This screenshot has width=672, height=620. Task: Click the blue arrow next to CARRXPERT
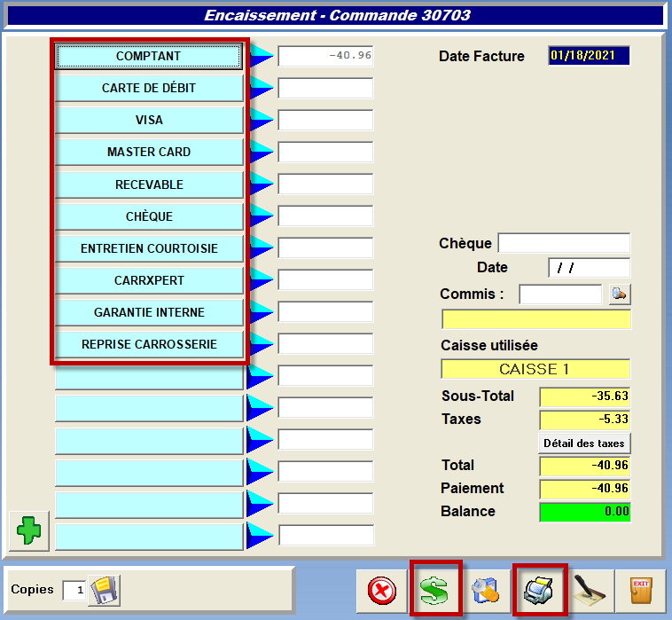tap(261, 280)
